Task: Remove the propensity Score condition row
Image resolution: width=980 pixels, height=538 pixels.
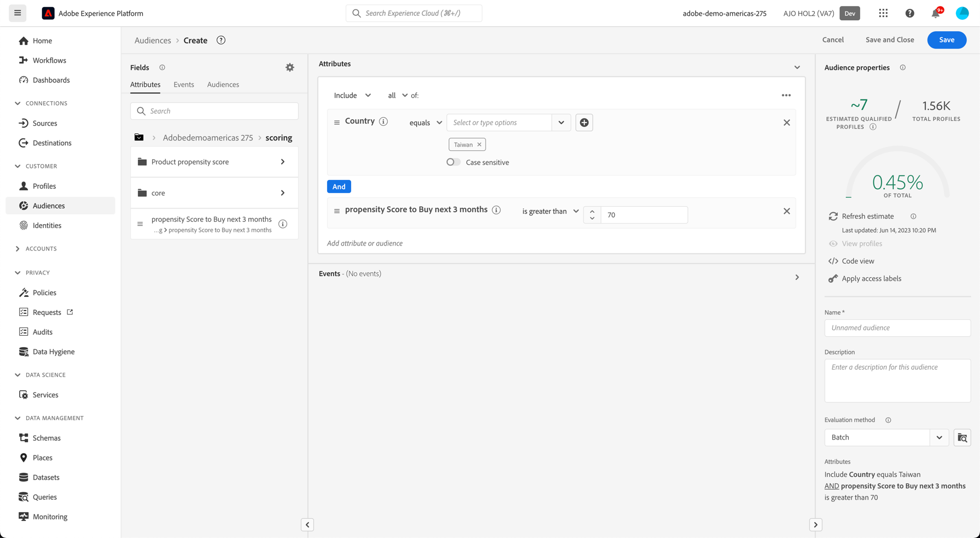Action: click(x=786, y=211)
